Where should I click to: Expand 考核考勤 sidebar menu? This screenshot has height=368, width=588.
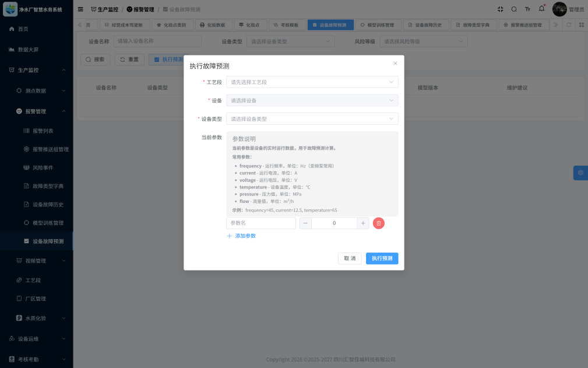(36, 359)
